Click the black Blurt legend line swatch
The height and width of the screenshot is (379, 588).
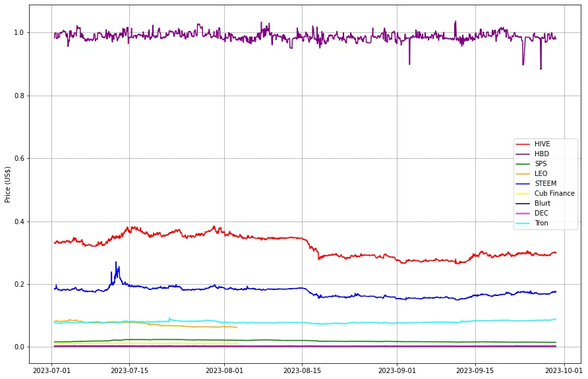[x=523, y=204]
